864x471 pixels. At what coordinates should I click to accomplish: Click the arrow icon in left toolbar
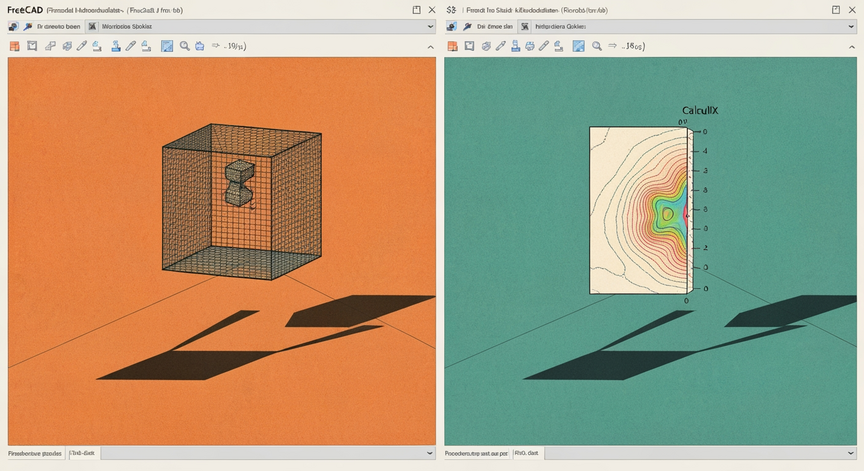215,46
